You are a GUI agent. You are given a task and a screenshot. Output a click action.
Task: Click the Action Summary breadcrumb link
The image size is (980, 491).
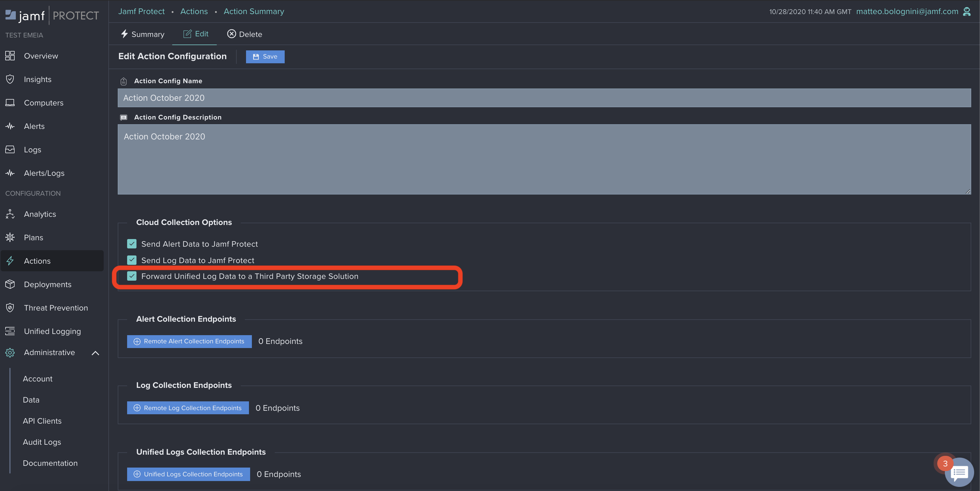254,11
